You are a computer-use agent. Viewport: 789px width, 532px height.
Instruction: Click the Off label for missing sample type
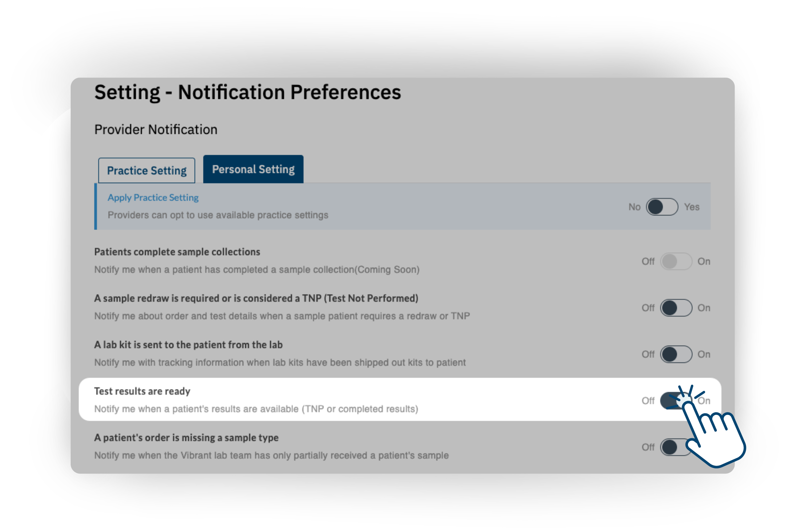pyautogui.click(x=648, y=447)
